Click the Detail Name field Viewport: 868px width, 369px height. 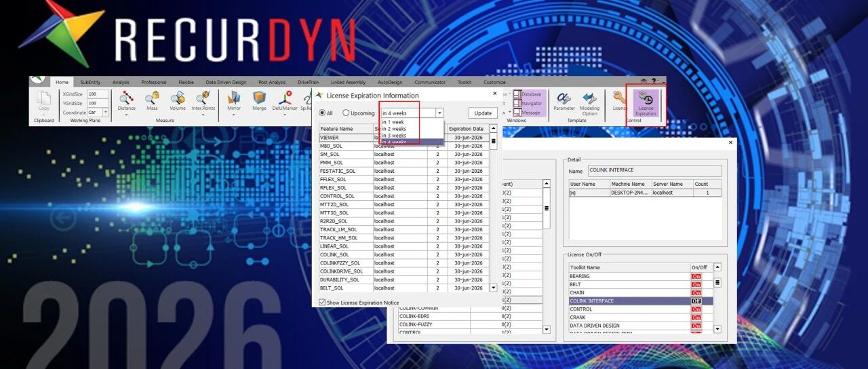tap(654, 171)
